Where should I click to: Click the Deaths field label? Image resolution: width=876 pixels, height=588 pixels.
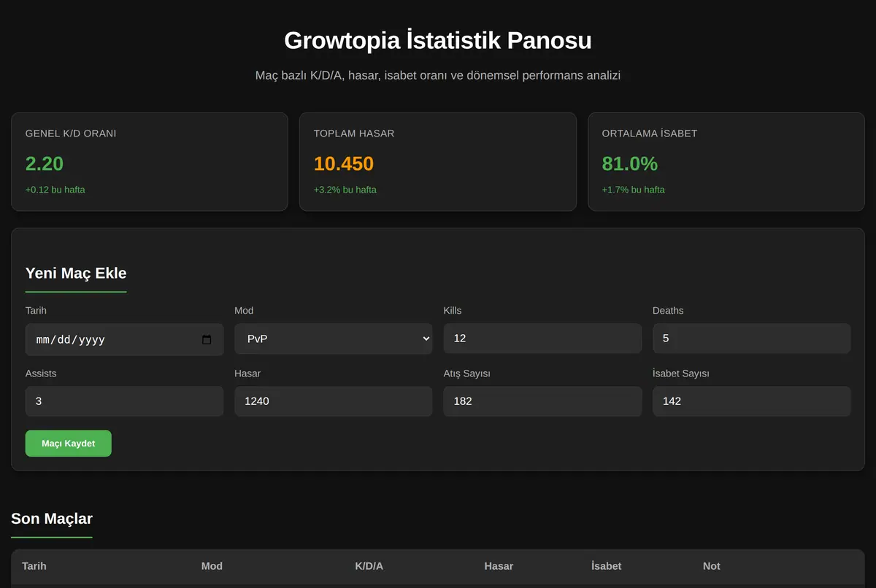tap(668, 311)
